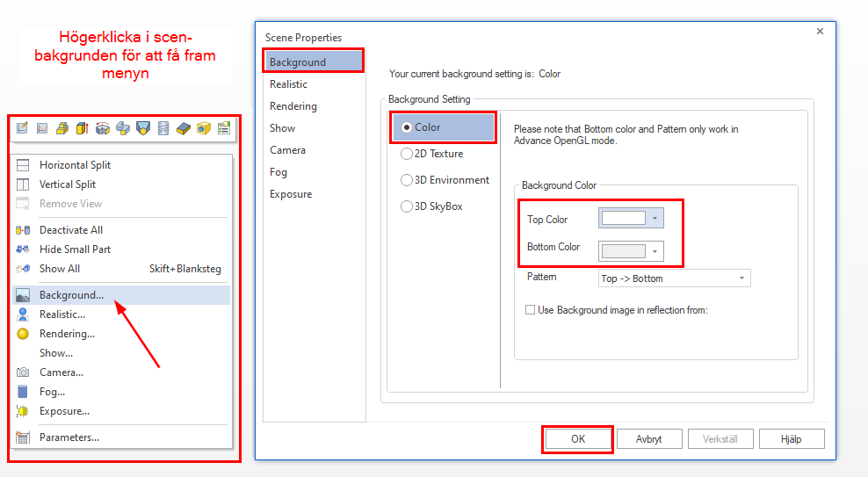This screenshot has height=477, width=868.
Task: Click the flat blue-yellow block icon
Action: tap(184, 128)
